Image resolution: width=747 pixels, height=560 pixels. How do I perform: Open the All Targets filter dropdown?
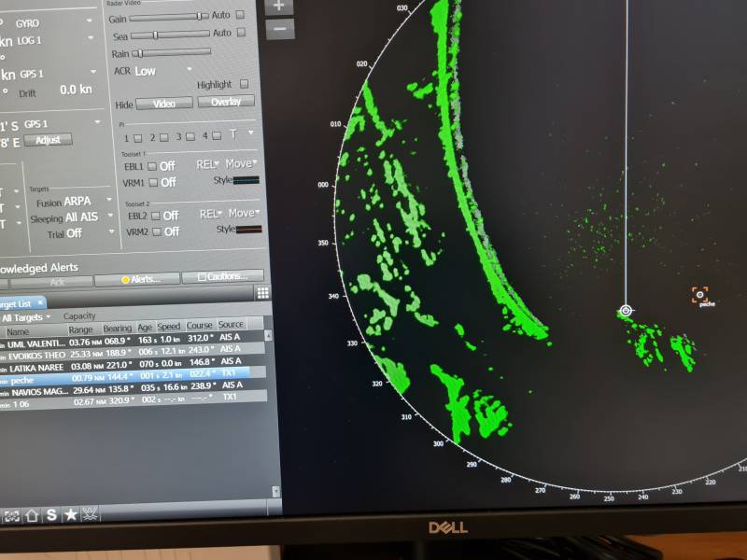click(26, 317)
